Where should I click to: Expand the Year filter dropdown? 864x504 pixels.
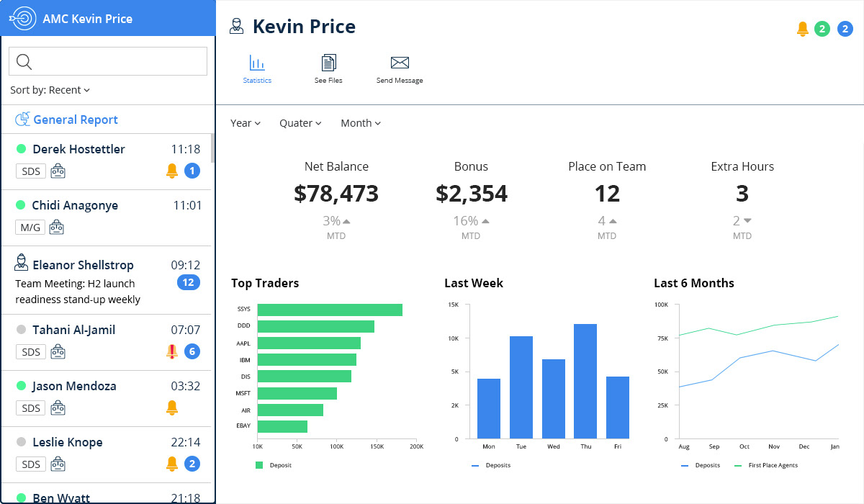tap(246, 123)
